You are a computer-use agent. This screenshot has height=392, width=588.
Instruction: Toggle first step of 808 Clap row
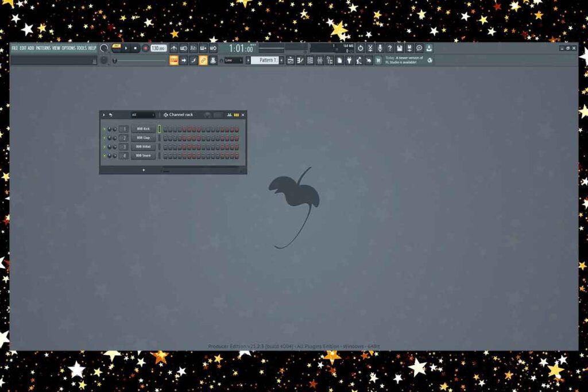click(165, 138)
